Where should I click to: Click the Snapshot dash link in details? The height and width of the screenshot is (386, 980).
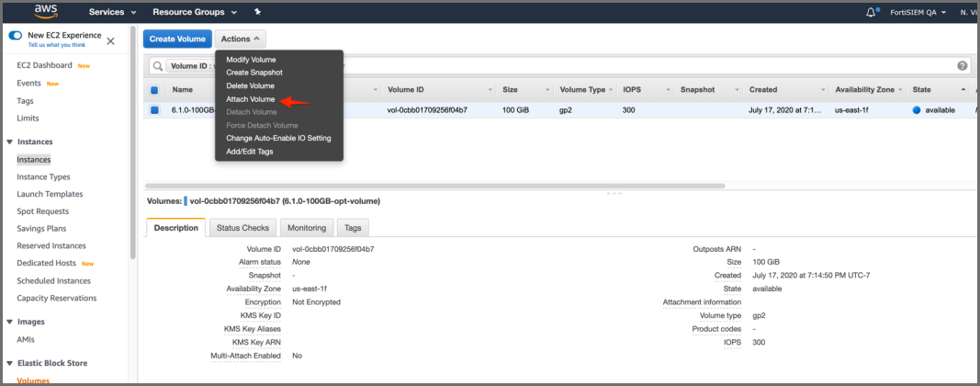tap(294, 276)
